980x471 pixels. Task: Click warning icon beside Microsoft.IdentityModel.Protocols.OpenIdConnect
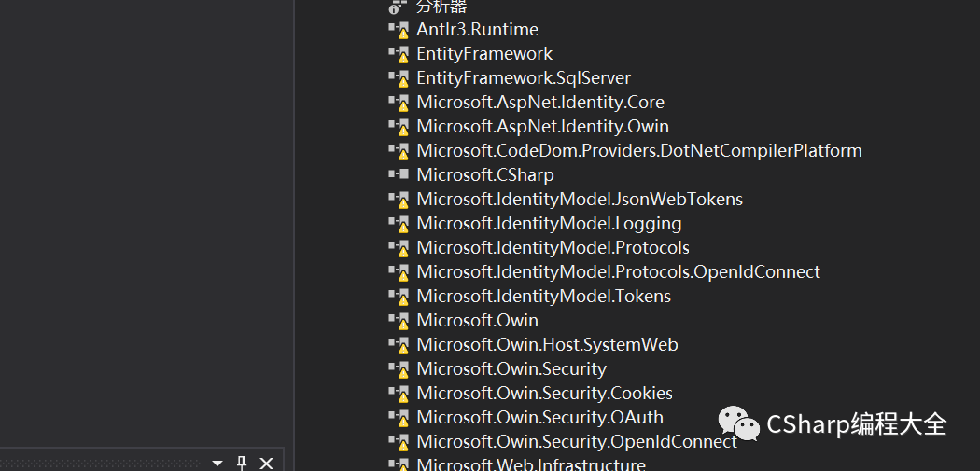point(399,273)
